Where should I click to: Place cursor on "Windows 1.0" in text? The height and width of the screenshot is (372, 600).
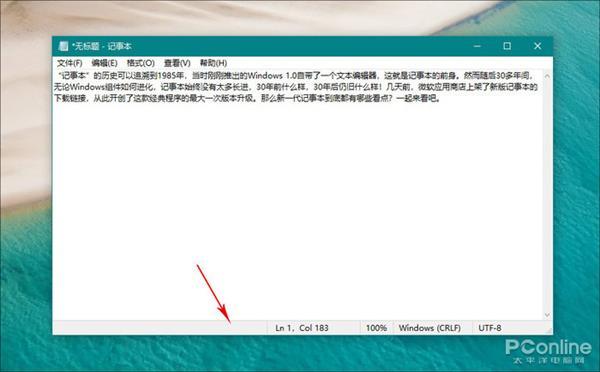tap(272, 75)
